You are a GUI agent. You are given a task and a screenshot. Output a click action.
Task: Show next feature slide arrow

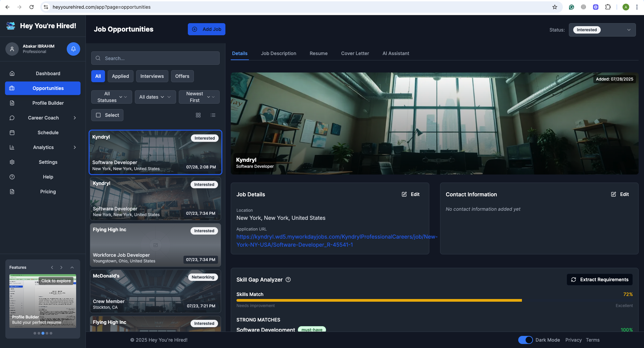pyautogui.click(x=61, y=267)
